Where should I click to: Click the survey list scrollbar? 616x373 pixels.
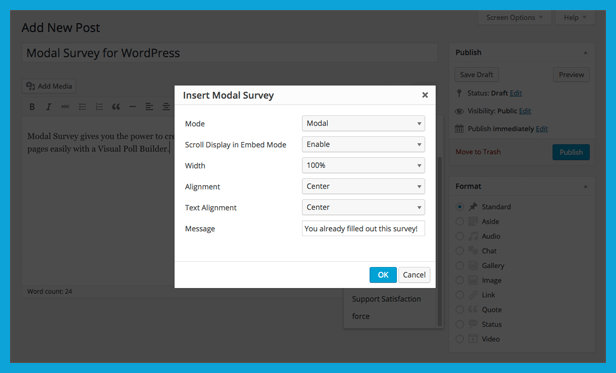(440, 241)
